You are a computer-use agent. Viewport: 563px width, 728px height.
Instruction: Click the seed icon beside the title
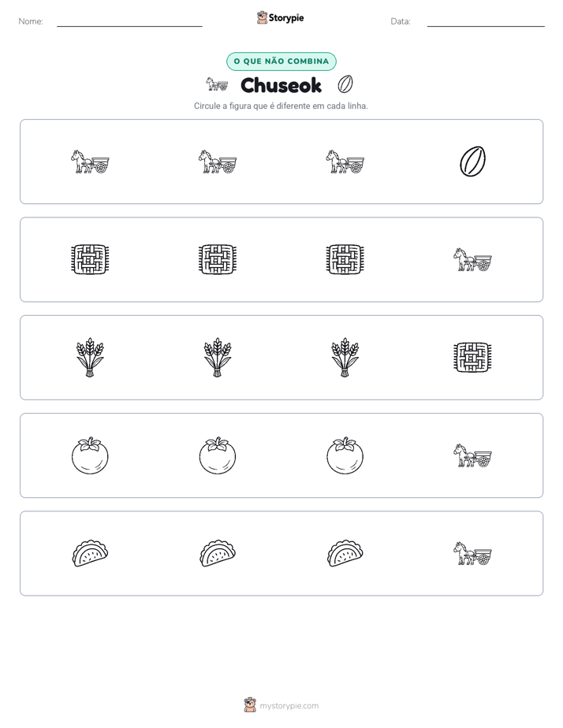pos(345,84)
